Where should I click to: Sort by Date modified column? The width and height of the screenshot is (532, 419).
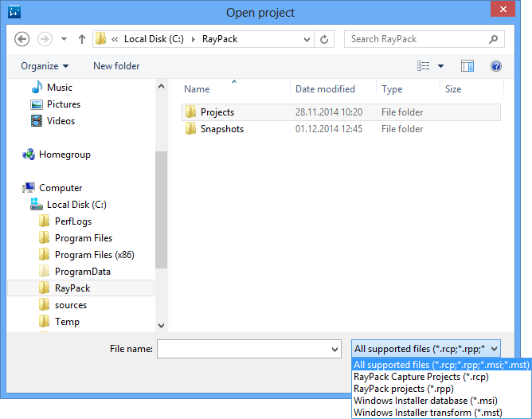(325, 89)
